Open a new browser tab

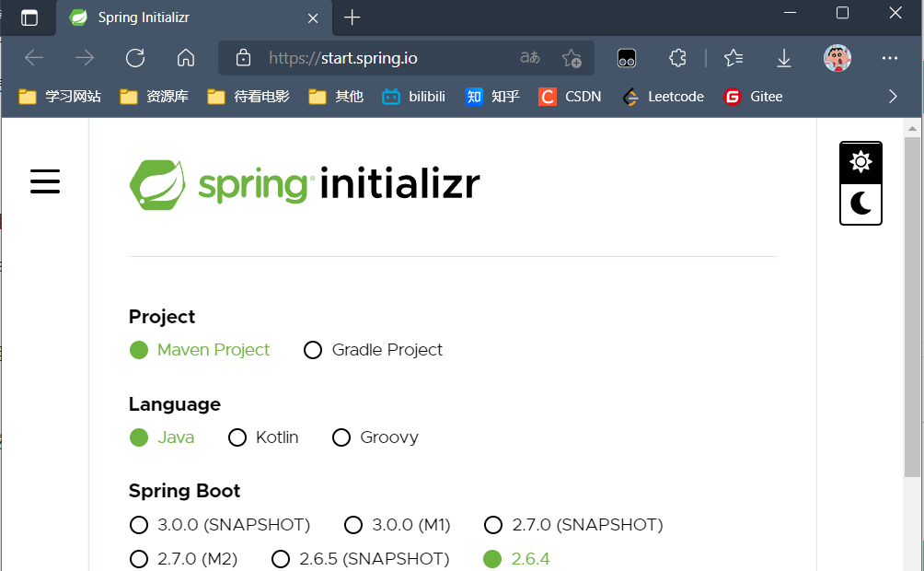[x=352, y=17]
